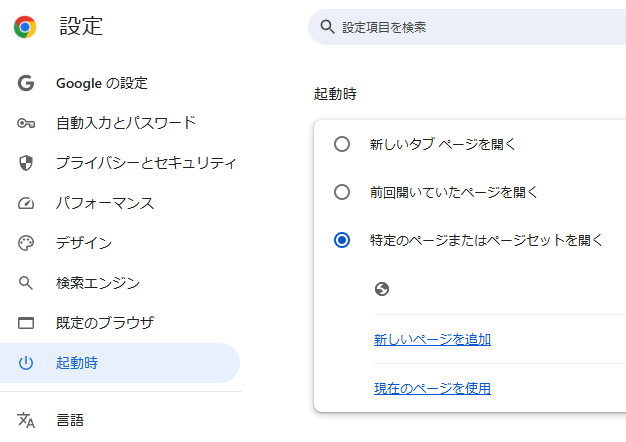Screen dimensions: 626x442
Task: Open the パフォーマンス settings section
Action: [104, 203]
